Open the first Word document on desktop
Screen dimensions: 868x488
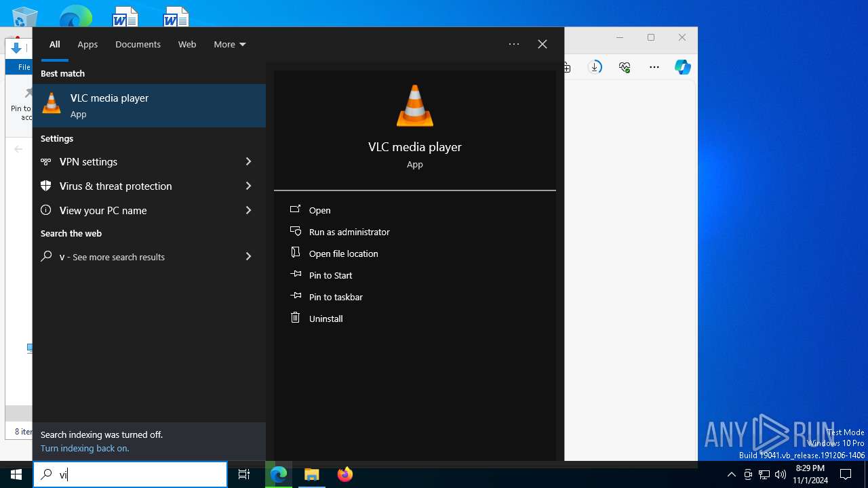(125, 16)
